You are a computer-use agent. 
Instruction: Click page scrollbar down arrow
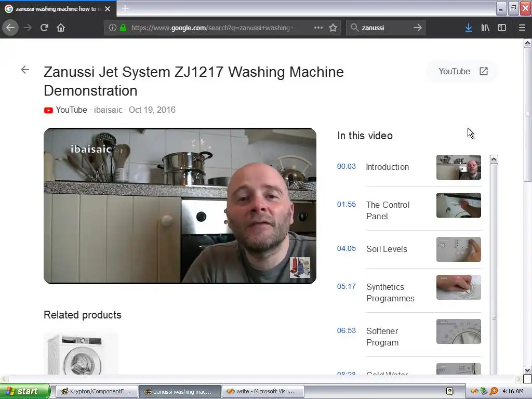[x=528, y=370]
